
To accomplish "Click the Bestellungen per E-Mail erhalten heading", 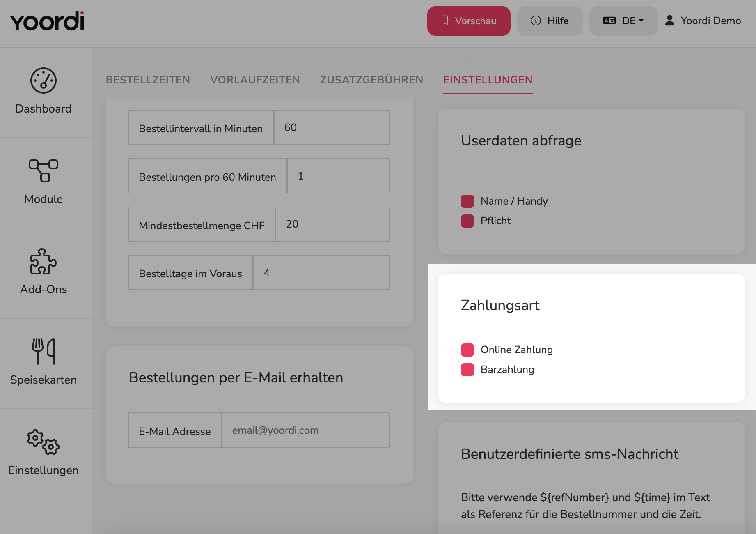I will [x=236, y=377].
